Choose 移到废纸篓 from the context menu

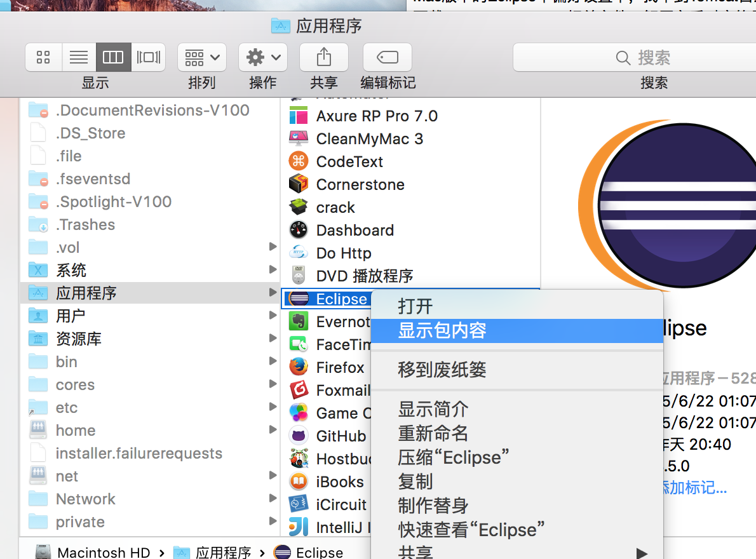pos(517,370)
